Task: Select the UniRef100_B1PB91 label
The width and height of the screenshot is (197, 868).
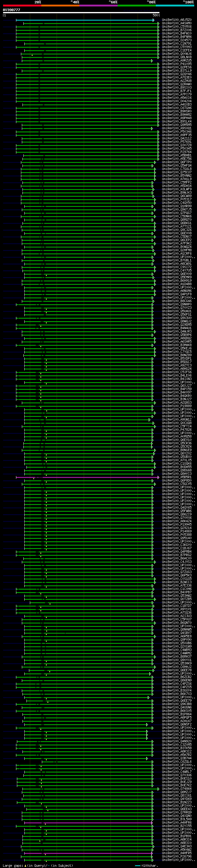Action: click(x=177, y=836)
